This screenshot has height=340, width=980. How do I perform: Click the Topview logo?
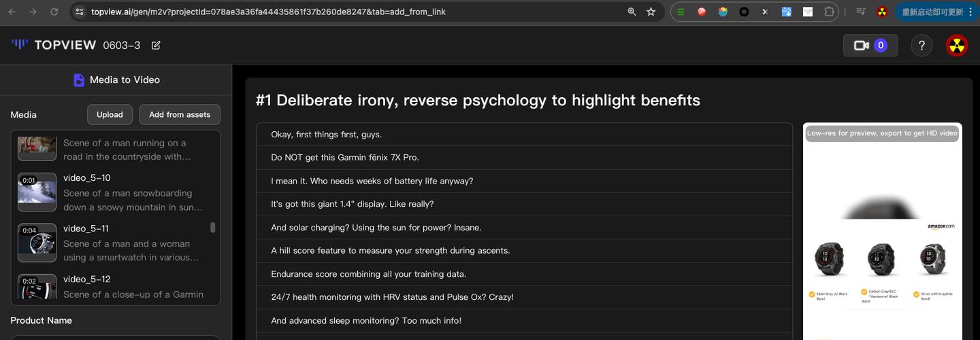pyautogui.click(x=53, y=45)
